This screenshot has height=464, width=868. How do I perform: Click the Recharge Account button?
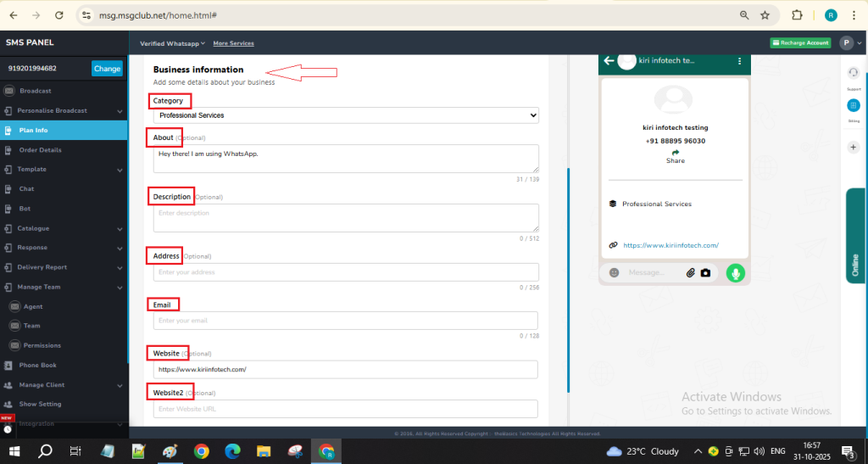[x=800, y=43]
